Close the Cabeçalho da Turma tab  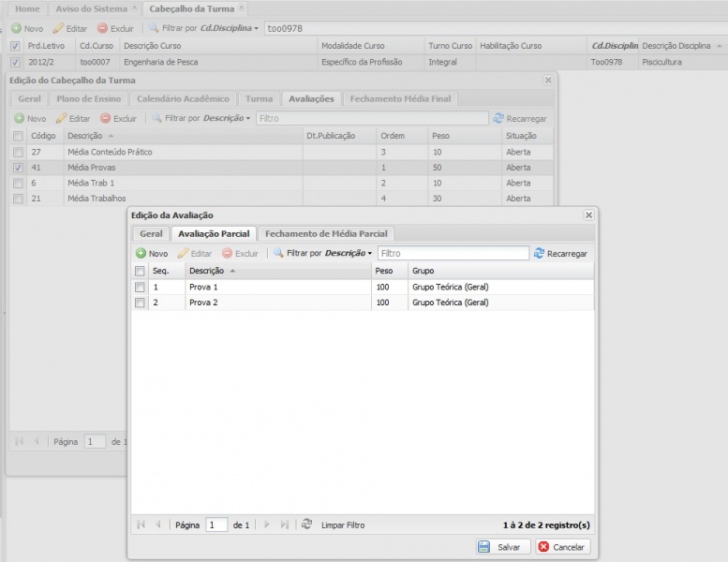point(242,7)
